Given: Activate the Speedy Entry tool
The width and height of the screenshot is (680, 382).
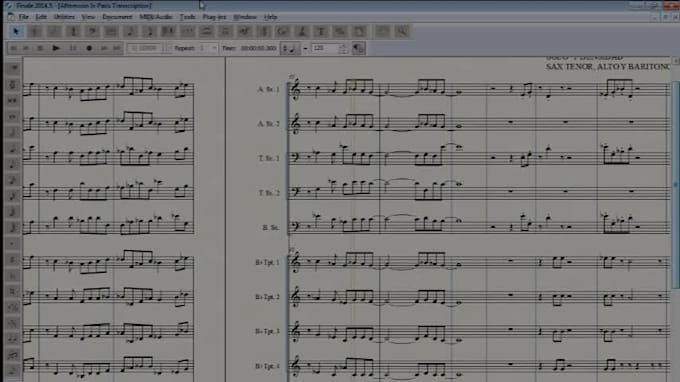Looking at the screenshot, I should [150, 32].
